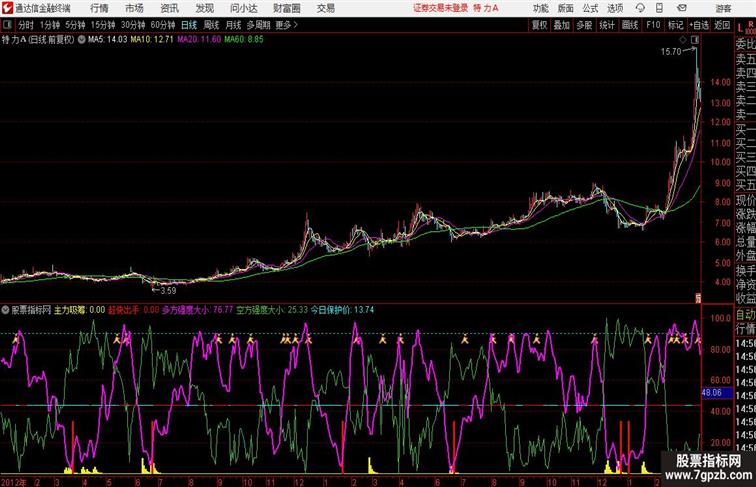Screen dimensions: 756x487
Task: Open the 功能 menu
Action: [540, 8]
